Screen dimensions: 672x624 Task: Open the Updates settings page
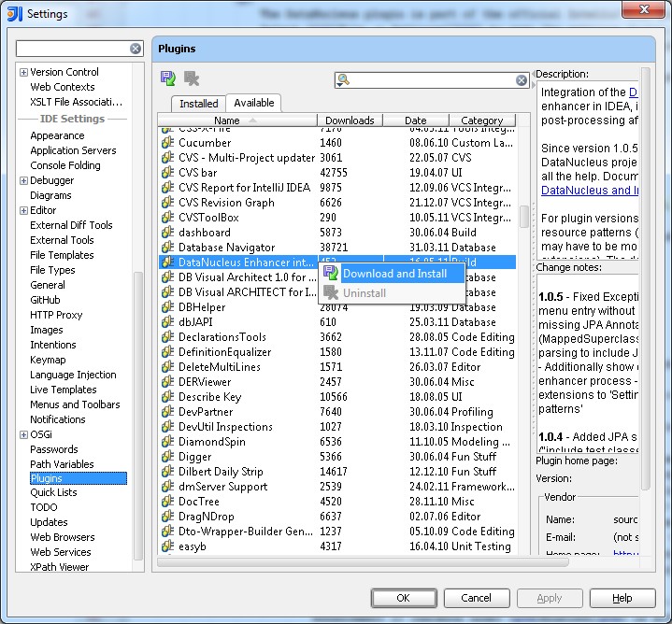pos(49,522)
